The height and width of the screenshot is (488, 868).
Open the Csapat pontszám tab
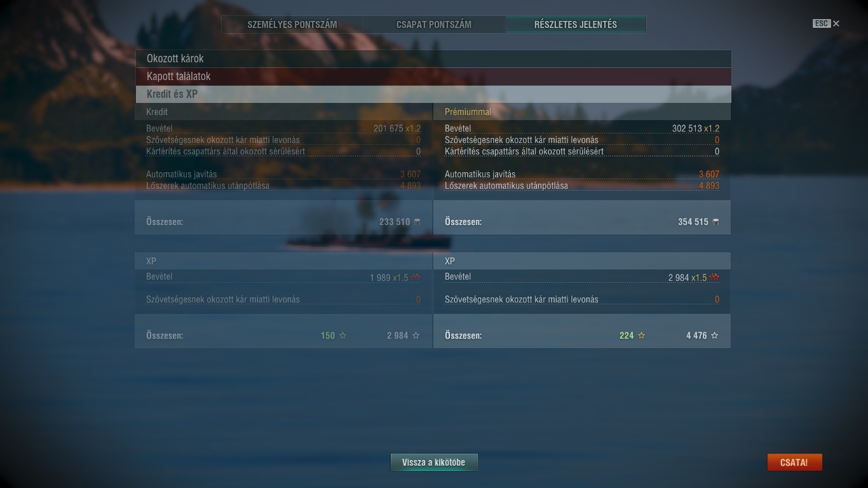point(434,25)
